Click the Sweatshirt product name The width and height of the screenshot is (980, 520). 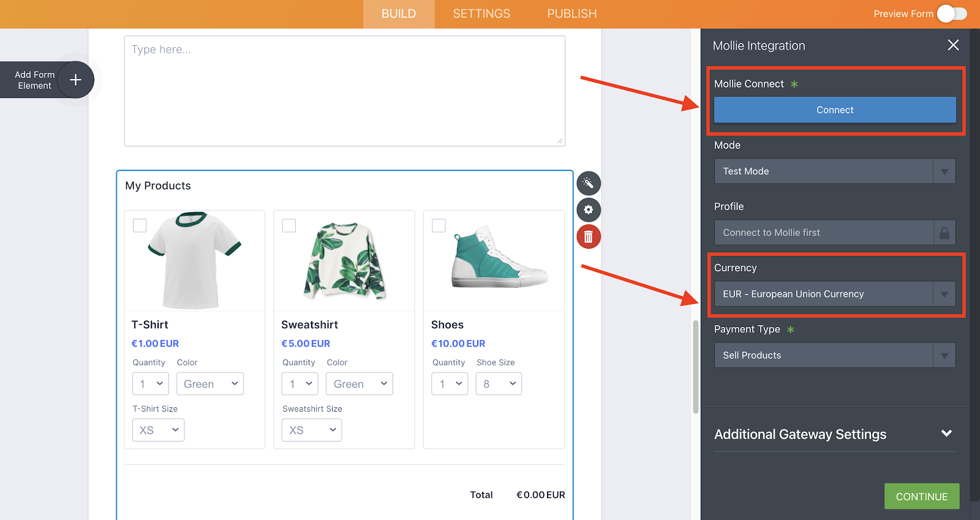(309, 325)
